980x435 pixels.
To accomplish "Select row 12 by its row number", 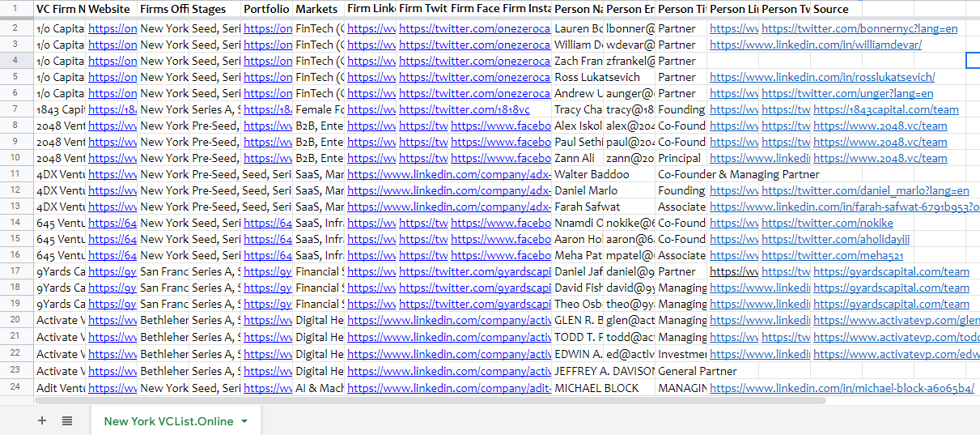I will (16, 190).
